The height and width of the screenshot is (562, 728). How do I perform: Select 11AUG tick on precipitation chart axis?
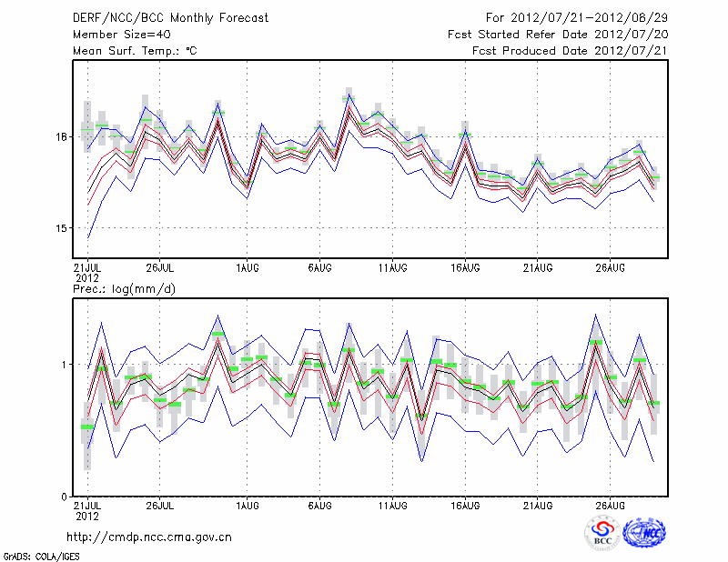pyautogui.click(x=392, y=504)
